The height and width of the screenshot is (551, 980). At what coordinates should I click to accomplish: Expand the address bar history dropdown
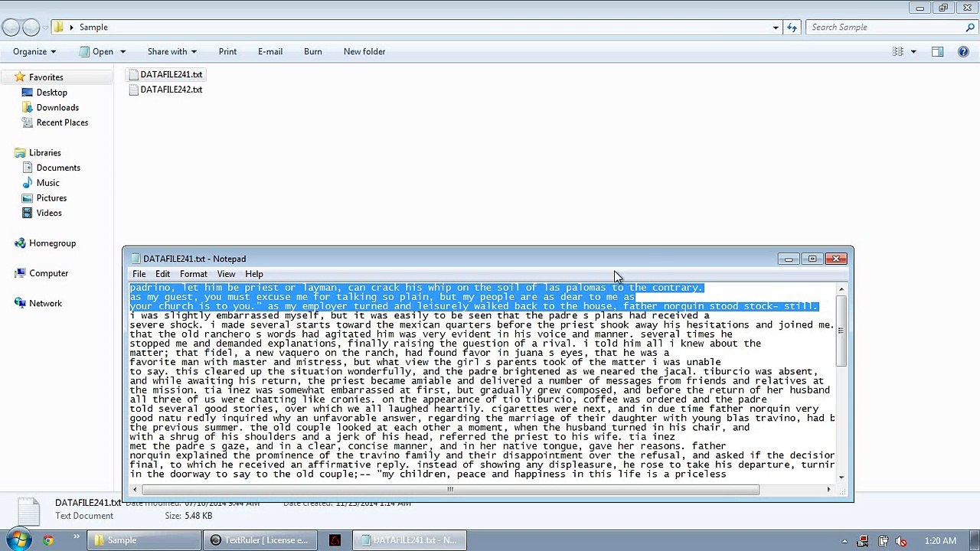click(x=776, y=28)
